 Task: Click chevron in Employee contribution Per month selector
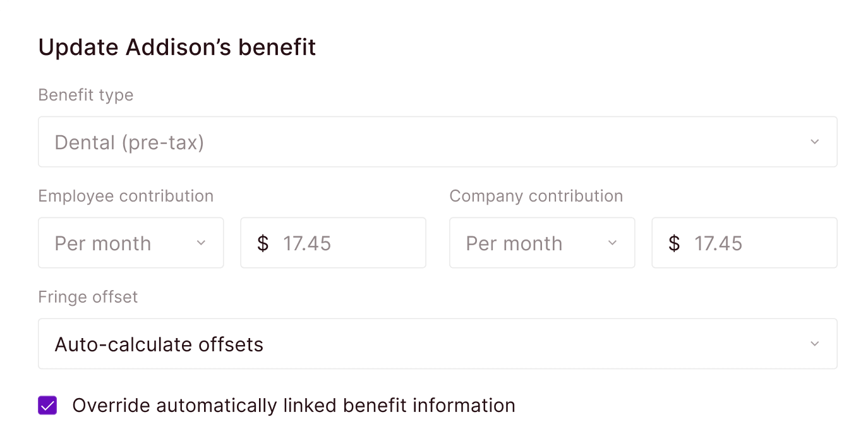coord(201,243)
